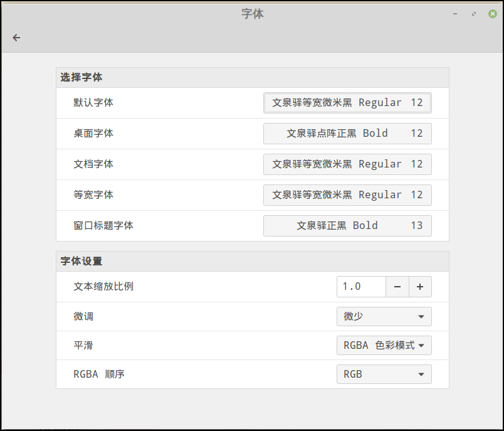Click the minus button to decrease text scale

point(397,287)
